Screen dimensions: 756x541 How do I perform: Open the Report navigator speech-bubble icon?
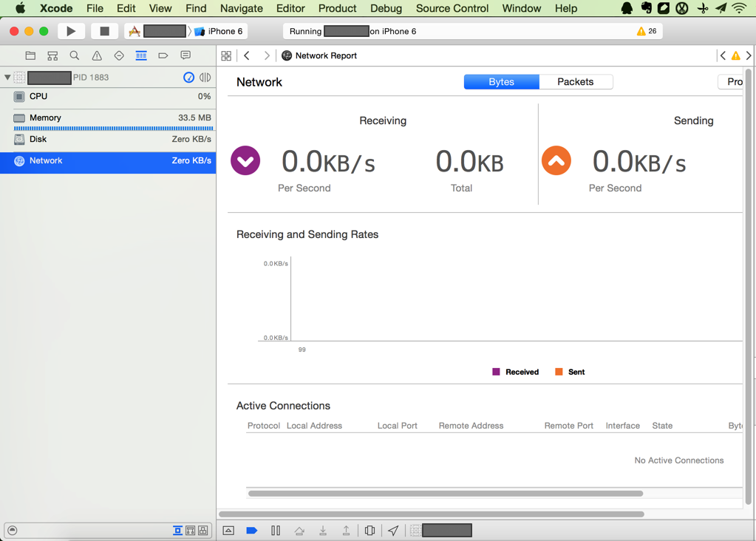185,55
